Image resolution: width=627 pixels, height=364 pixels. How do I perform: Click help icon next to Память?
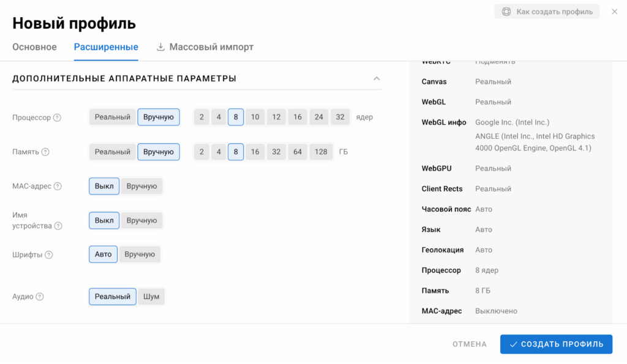(45, 152)
